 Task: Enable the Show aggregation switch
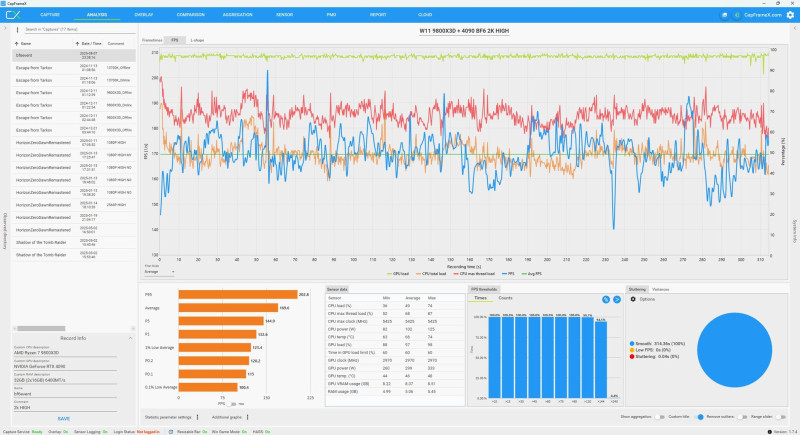tap(659, 417)
